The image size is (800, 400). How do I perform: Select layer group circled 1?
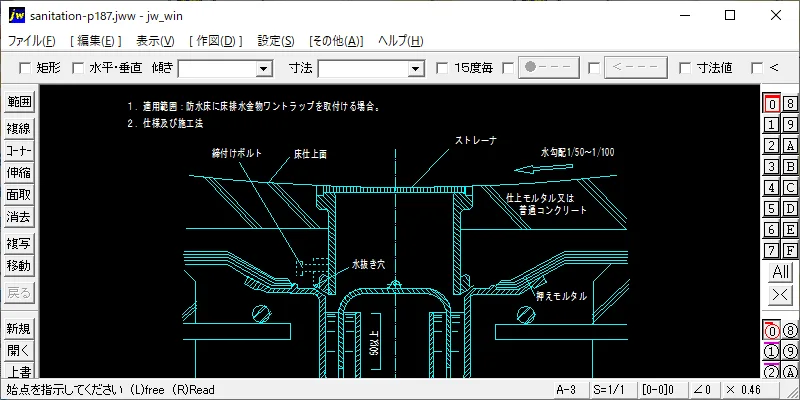click(x=771, y=352)
